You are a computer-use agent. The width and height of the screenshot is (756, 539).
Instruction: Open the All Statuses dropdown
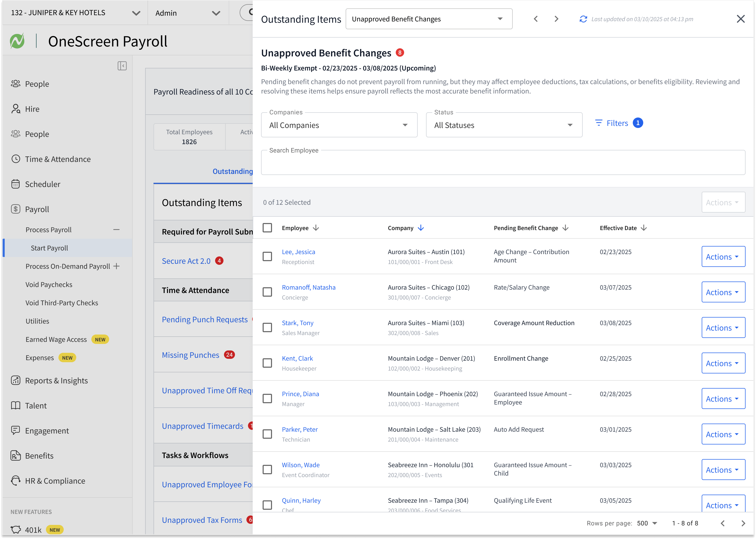(504, 125)
